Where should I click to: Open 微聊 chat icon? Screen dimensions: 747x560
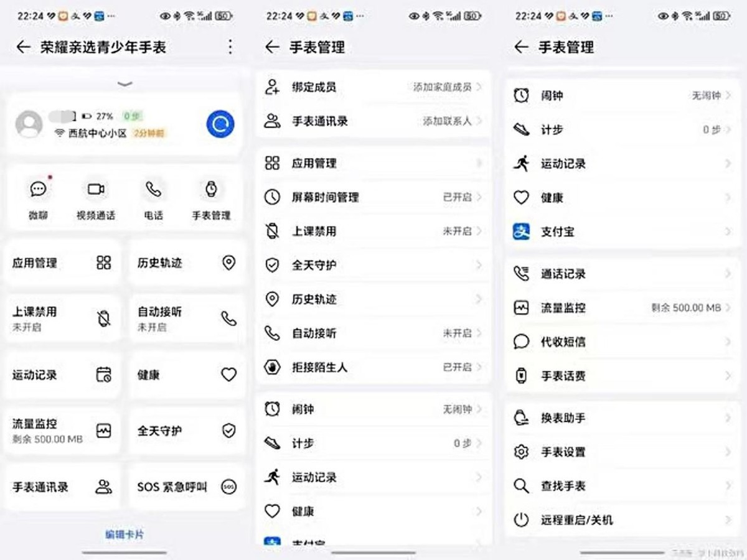(39, 189)
